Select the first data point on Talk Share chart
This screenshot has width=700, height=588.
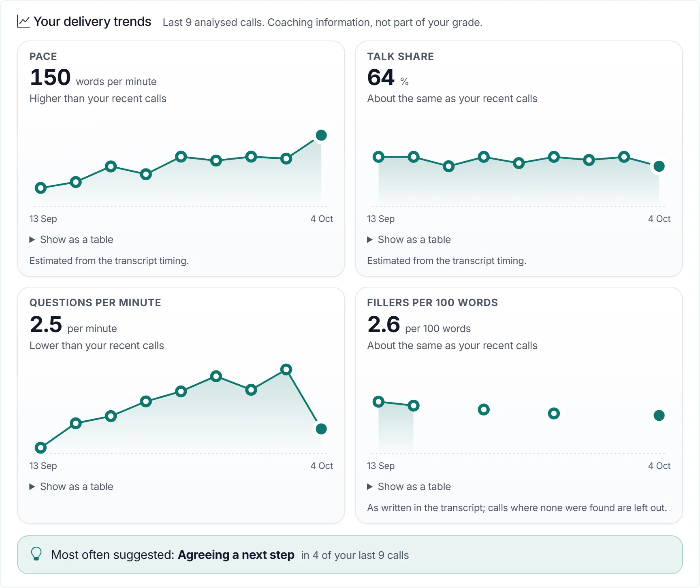[378, 157]
